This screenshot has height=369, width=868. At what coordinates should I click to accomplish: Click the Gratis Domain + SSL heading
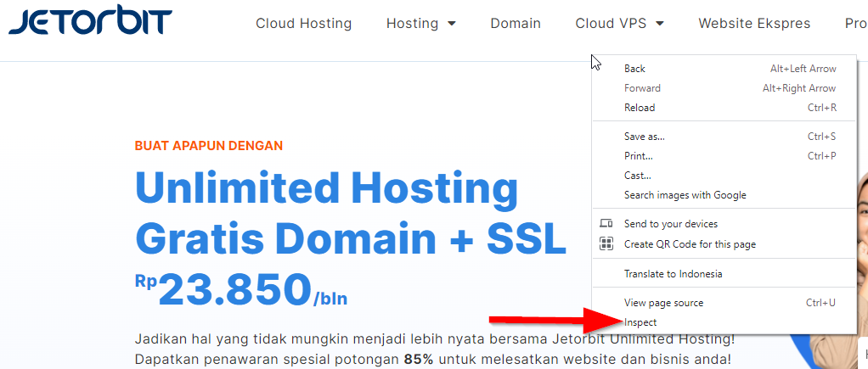point(351,239)
